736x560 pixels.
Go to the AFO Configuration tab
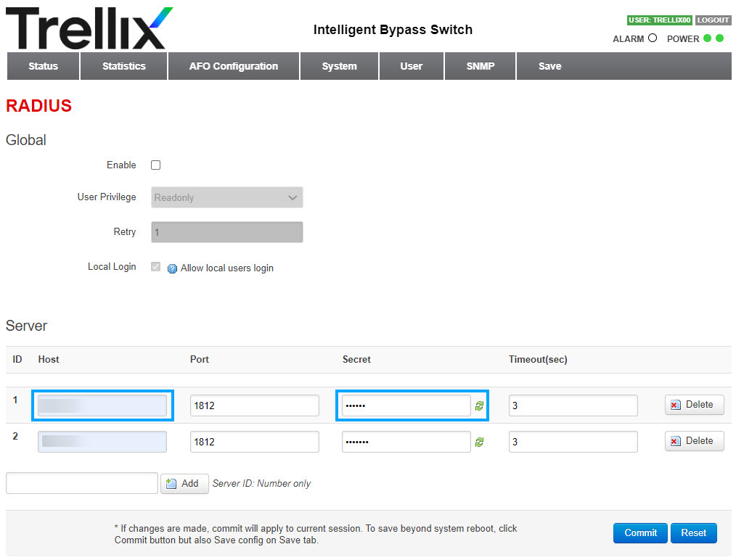(234, 66)
